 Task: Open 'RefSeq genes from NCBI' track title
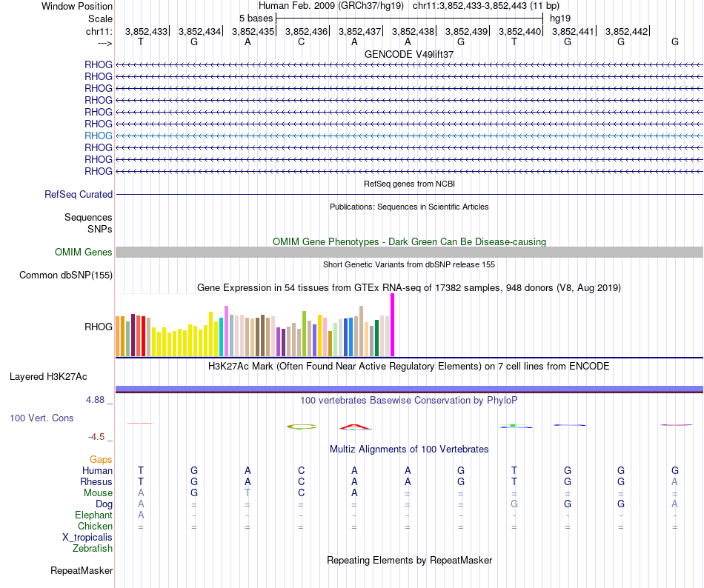[409, 184]
